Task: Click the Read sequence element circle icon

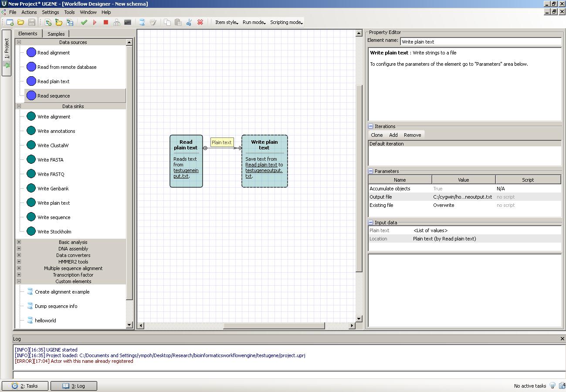Action: pyautogui.click(x=31, y=95)
